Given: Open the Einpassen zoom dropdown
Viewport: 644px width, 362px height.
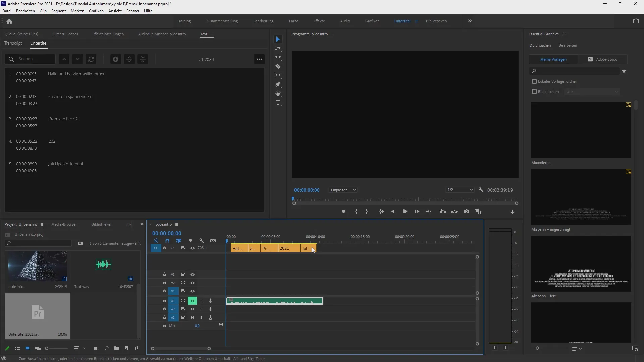Looking at the screenshot, I should [x=343, y=190].
